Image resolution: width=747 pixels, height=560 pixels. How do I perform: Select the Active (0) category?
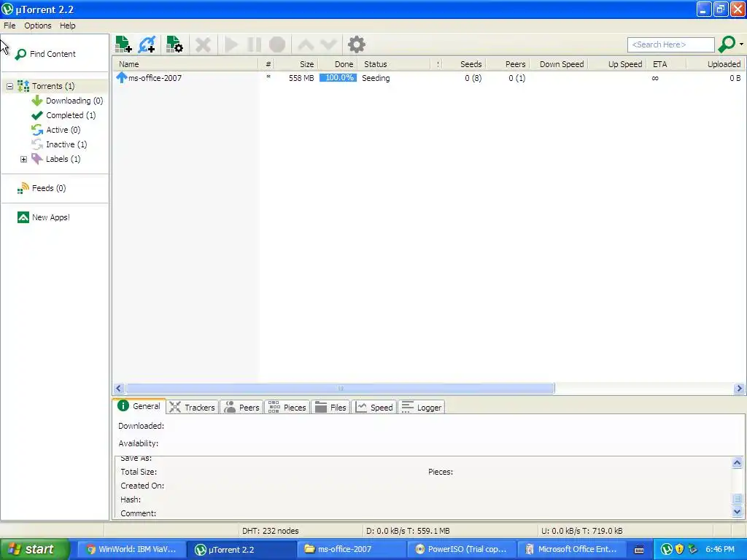click(56, 130)
